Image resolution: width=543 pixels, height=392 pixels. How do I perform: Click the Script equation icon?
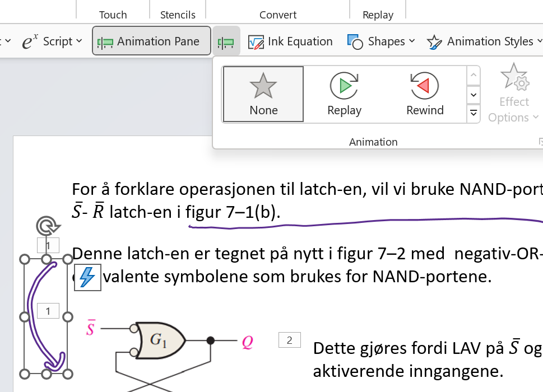click(30, 42)
